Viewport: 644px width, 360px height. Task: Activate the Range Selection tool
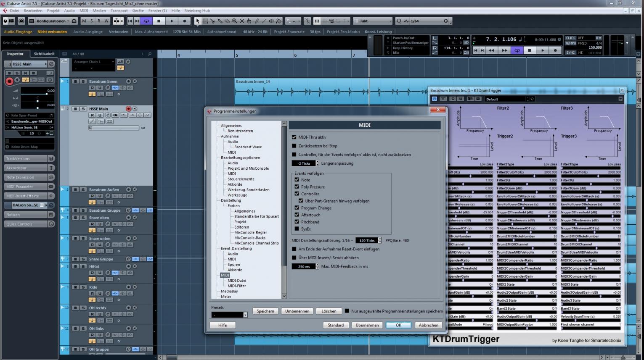click(205, 21)
